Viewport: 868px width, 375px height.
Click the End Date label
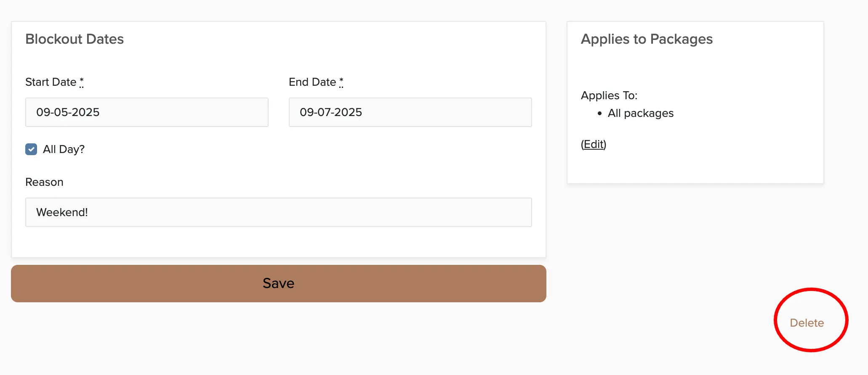[312, 82]
